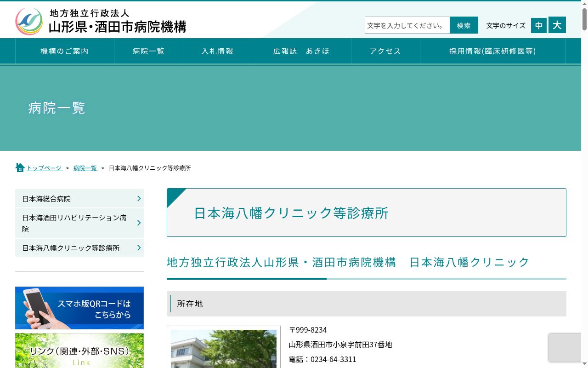Viewport: 588px width, 368px height.
Task: Select the postal code 〒999-8234
Action: [308, 330]
